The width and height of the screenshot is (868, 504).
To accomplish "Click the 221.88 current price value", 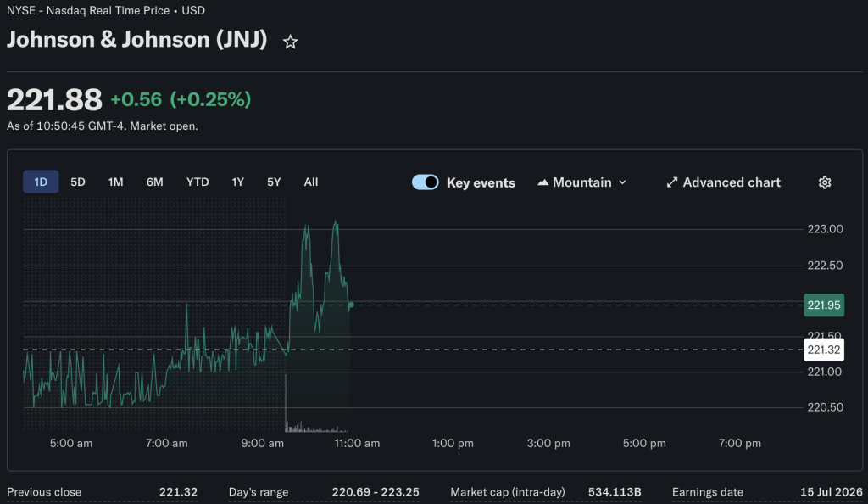I will click(x=54, y=99).
